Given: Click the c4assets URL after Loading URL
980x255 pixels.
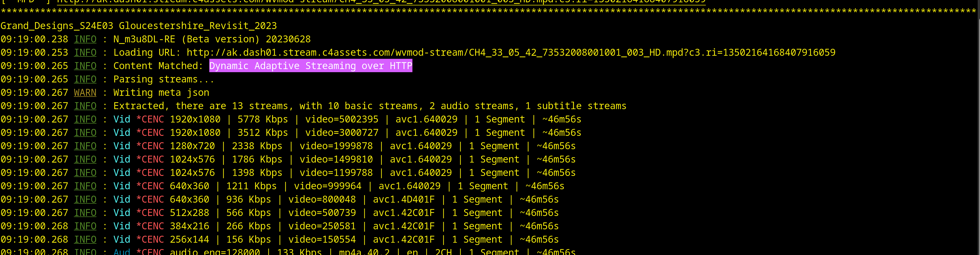Looking at the screenshot, I should (x=511, y=53).
